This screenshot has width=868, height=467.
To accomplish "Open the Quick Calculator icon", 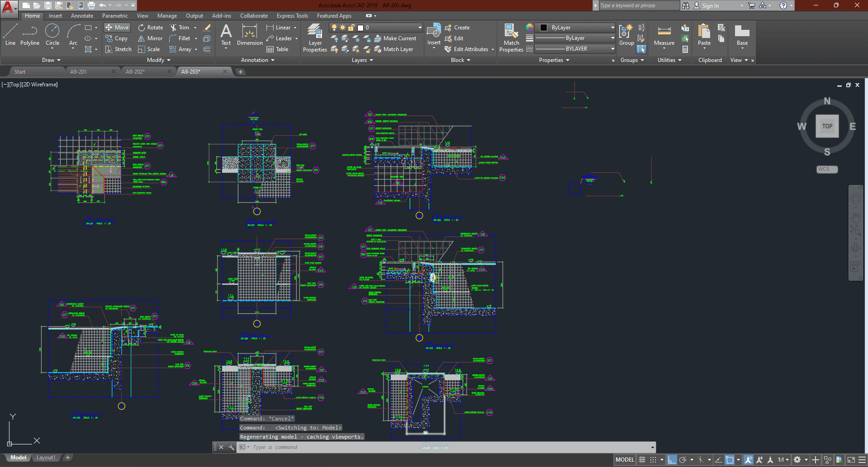I will [x=685, y=49].
